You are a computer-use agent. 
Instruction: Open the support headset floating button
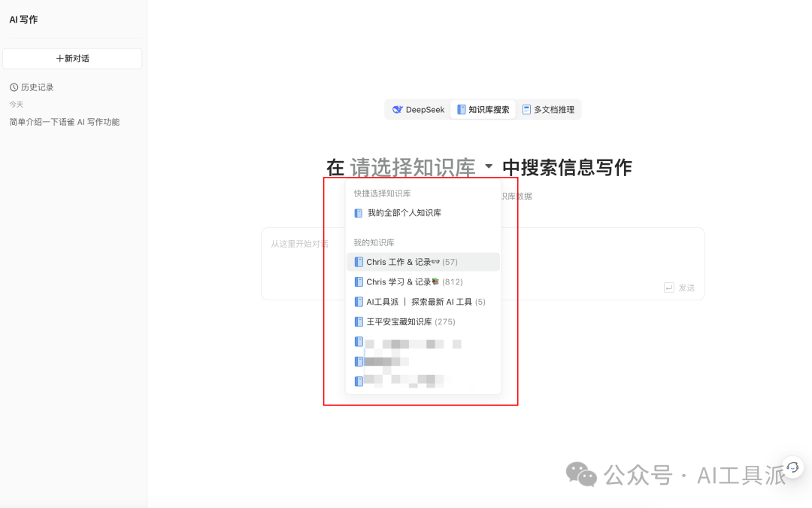coord(792,467)
